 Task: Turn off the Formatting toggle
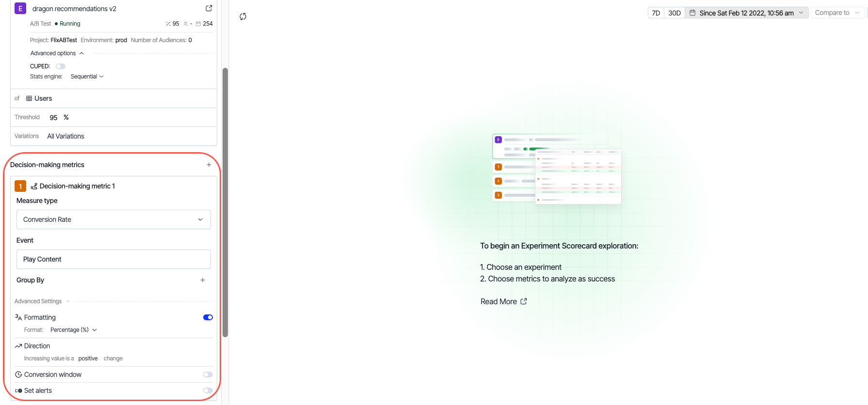208,317
